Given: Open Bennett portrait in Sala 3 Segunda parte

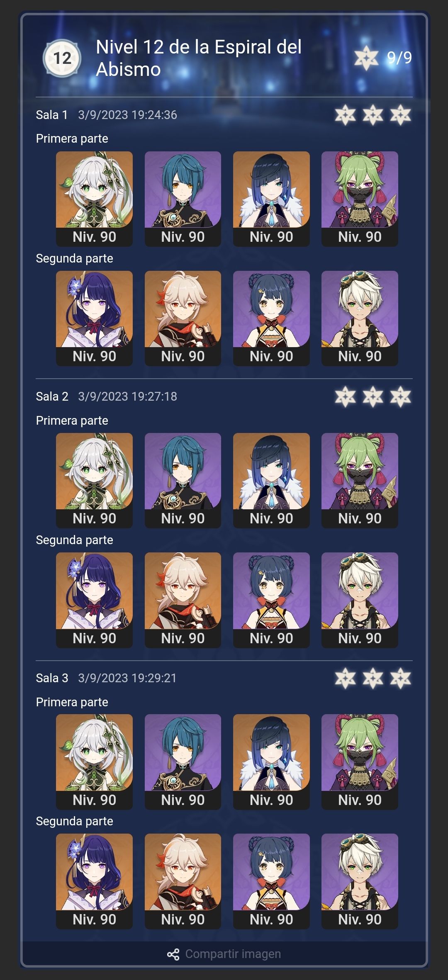Looking at the screenshot, I should [360, 881].
